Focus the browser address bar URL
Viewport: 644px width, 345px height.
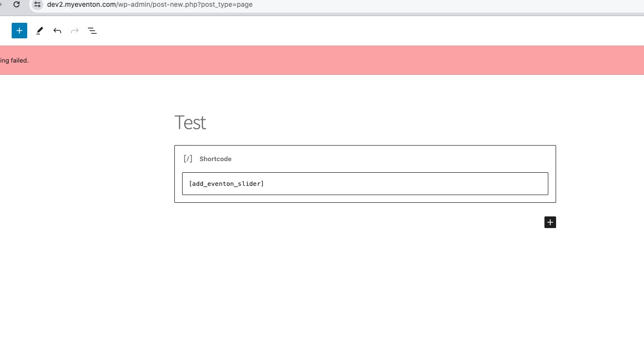click(x=150, y=4)
